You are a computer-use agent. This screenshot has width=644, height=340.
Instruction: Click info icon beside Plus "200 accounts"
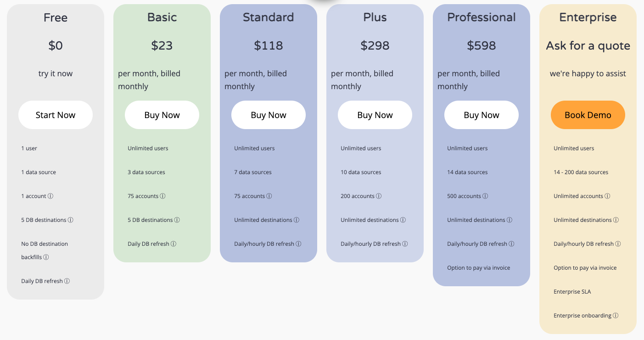pyautogui.click(x=379, y=196)
